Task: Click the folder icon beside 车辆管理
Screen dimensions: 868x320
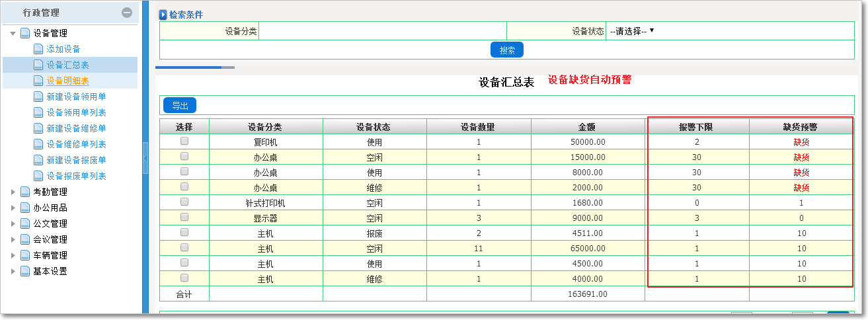Action: tap(25, 255)
